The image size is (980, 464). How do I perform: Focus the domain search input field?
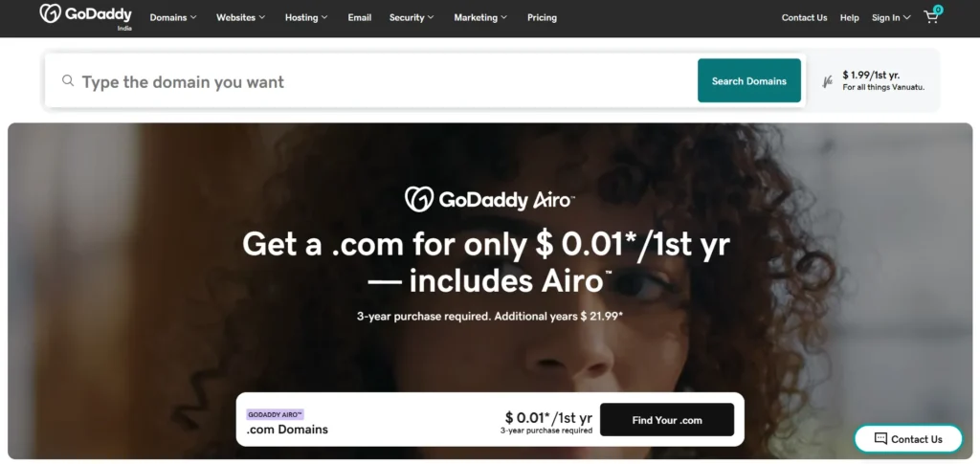388,81
